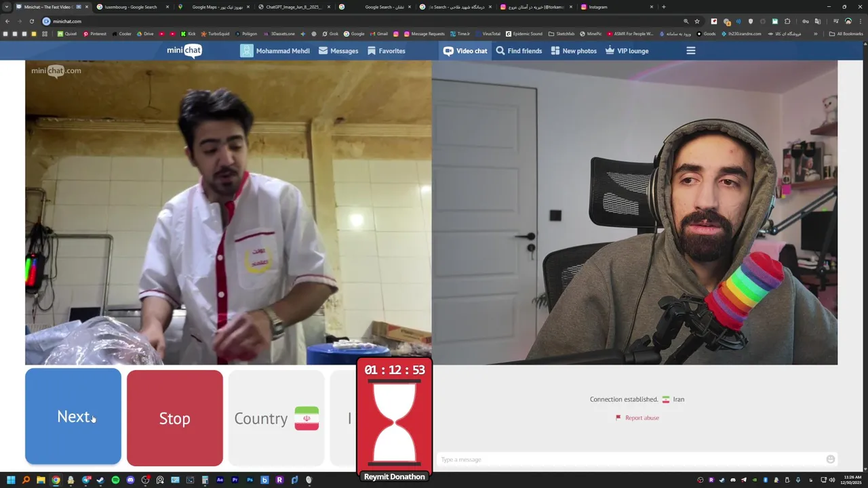Open the browser extensions puzzle icon
868x488 pixels.
pos(787,21)
